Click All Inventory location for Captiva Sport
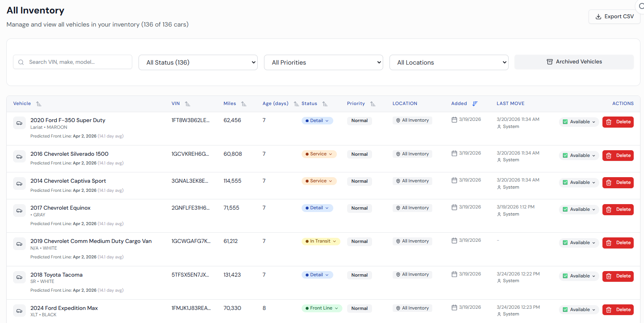This screenshot has height=323, width=644. coord(412,181)
